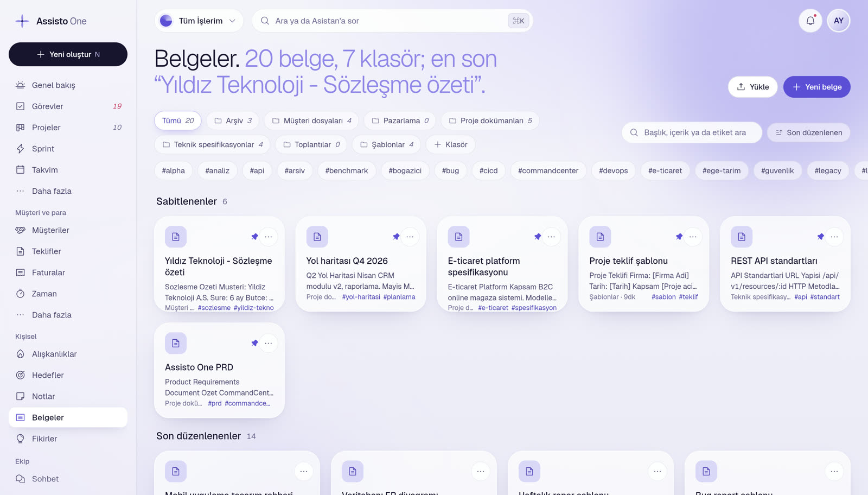Open more options on Proje teklif şablonu card
868x495 pixels.
click(x=693, y=237)
